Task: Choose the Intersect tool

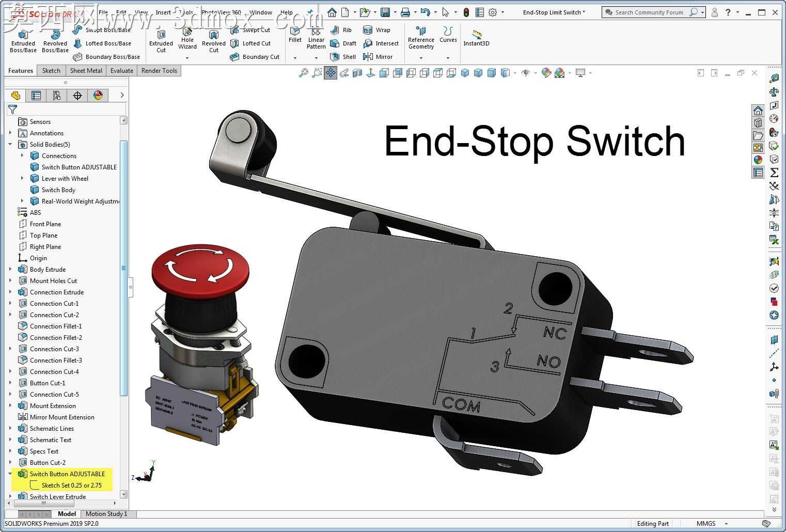Action: [381, 43]
